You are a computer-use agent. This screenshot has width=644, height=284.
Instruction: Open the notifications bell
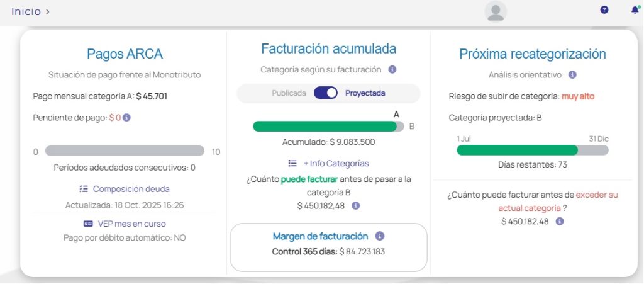pyautogui.click(x=634, y=10)
